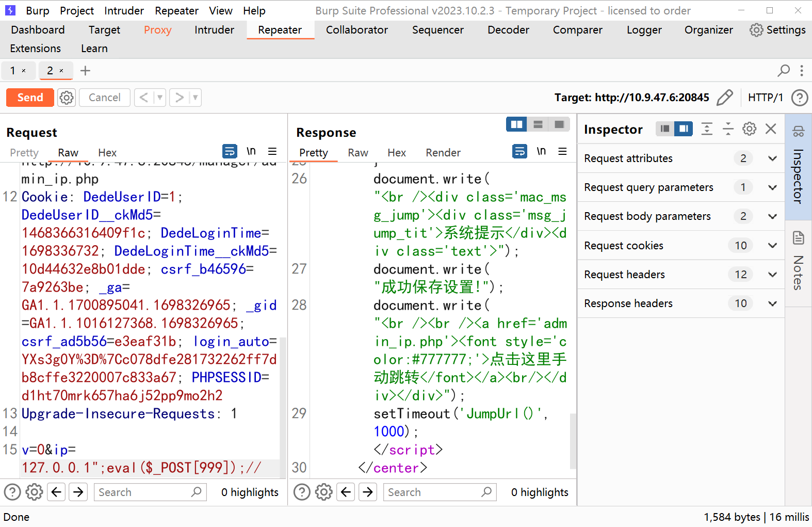This screenshot has height=527, width=812.
Task: Open Inspector settings gear
Action: point(749,129)
